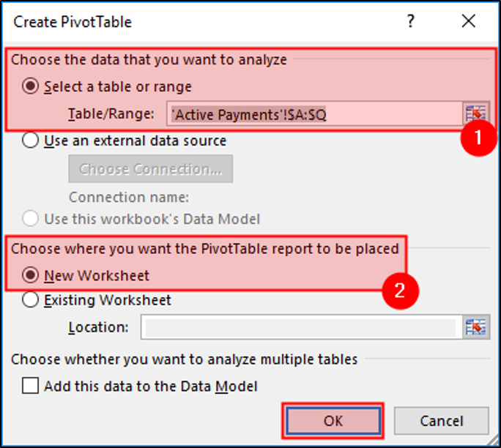
Task: Click the Cancel button
Action: point(441,421)
